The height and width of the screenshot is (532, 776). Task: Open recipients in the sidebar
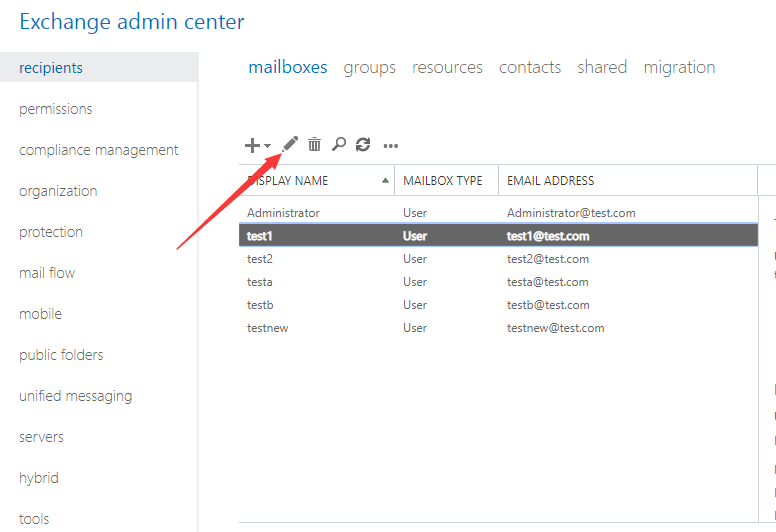click(x=99, y=67)
